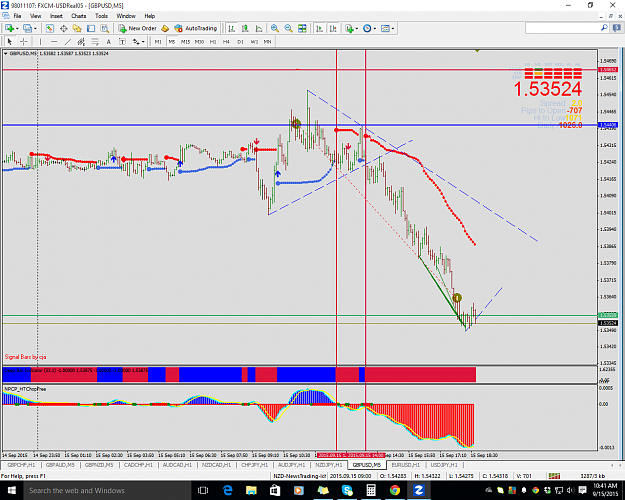625x500 pixels.
Task: Open the Data Window panel icon
Action: pos(63,28)
